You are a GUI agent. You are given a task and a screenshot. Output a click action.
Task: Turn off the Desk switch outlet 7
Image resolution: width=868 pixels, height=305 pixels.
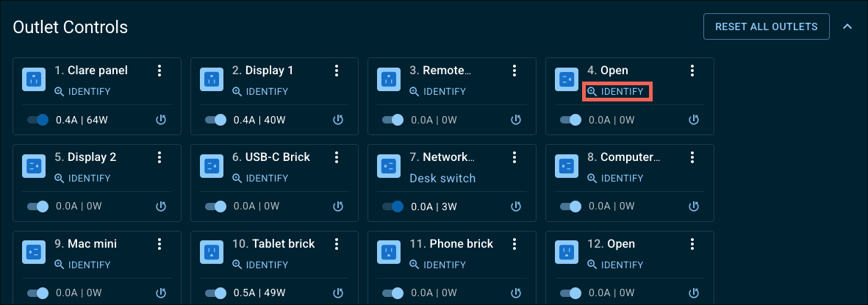[x=393, y=207]
